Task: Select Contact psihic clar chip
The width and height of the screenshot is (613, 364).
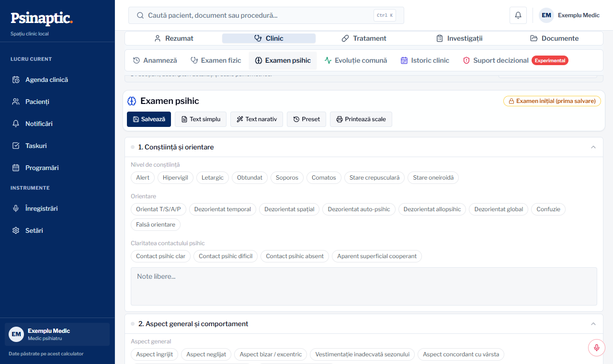Action: [x=160, y=256]
